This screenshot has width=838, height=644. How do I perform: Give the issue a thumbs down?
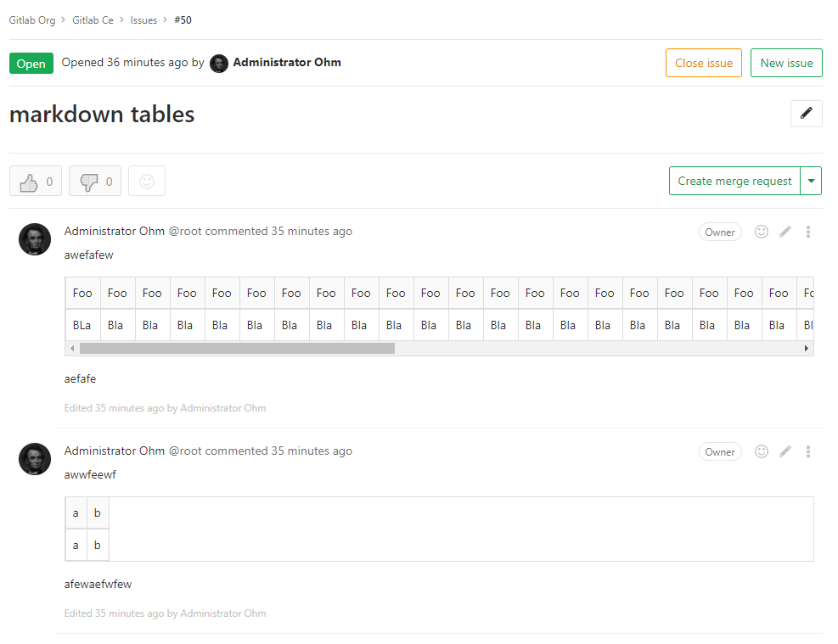click(95, 182)
